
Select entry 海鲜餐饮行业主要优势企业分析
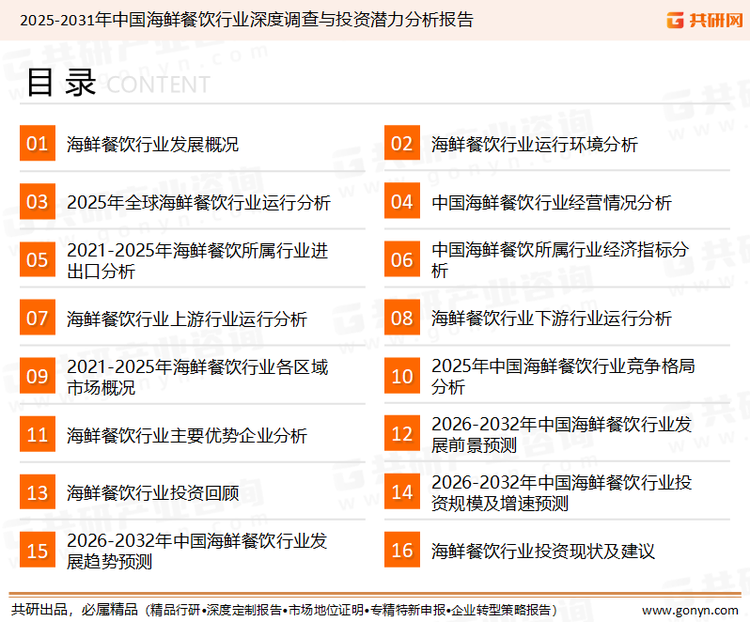pos(187,435)
